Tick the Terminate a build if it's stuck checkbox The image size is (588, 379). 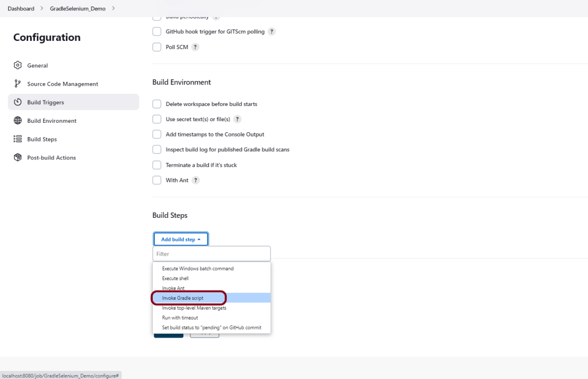coord(157,165)
